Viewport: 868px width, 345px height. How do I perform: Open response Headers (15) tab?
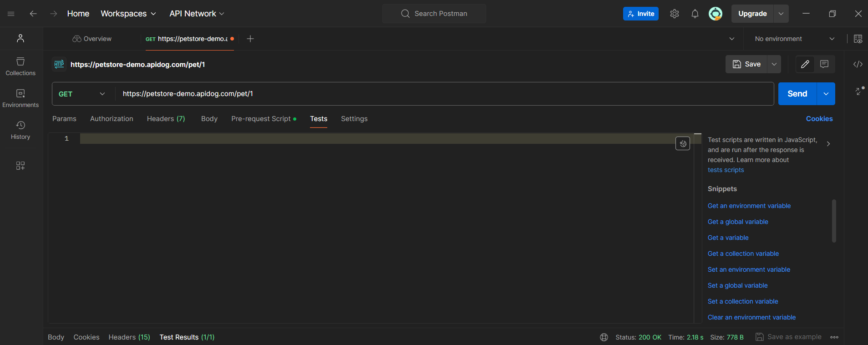point(129,337)
